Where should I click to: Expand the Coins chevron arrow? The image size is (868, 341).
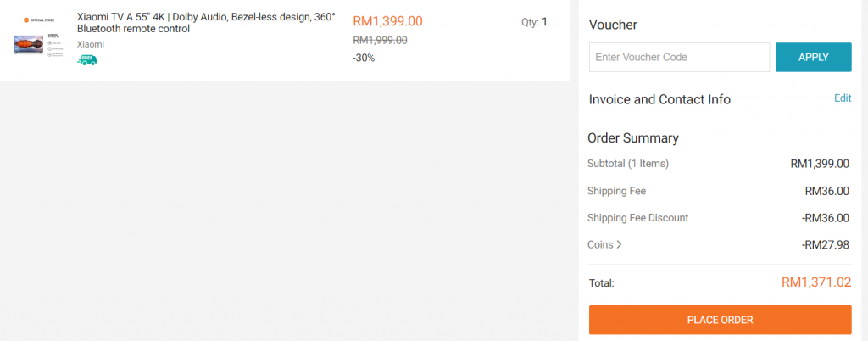coord(619,245)
